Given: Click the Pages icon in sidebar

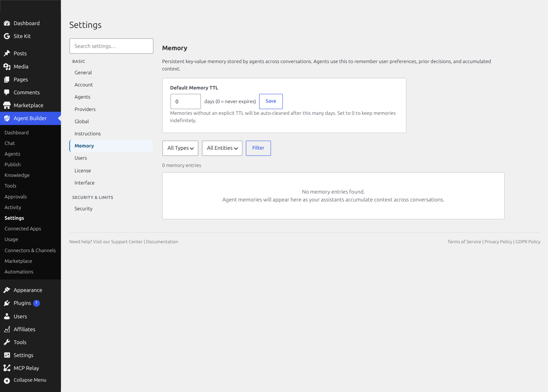Looking at the screenshot, I should (7, 80).
